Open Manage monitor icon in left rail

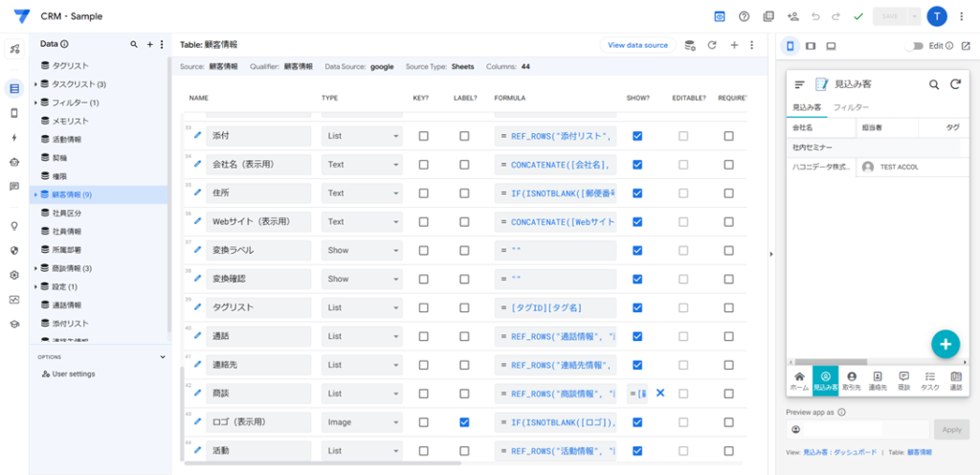[x=14, y=300]
